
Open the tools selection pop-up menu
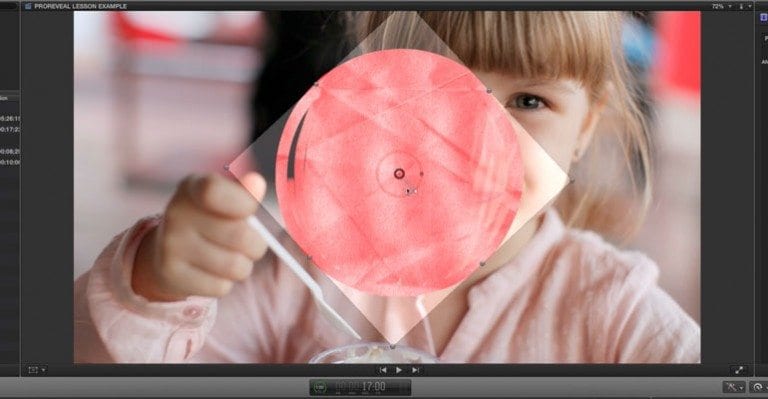734,387
